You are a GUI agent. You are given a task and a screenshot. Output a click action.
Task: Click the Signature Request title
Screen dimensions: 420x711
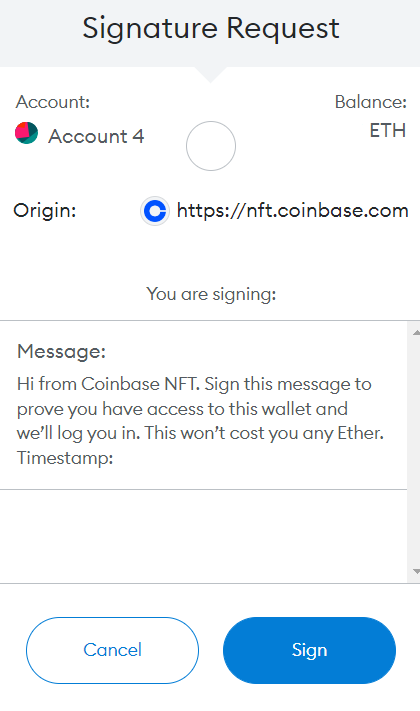[210, 28]
